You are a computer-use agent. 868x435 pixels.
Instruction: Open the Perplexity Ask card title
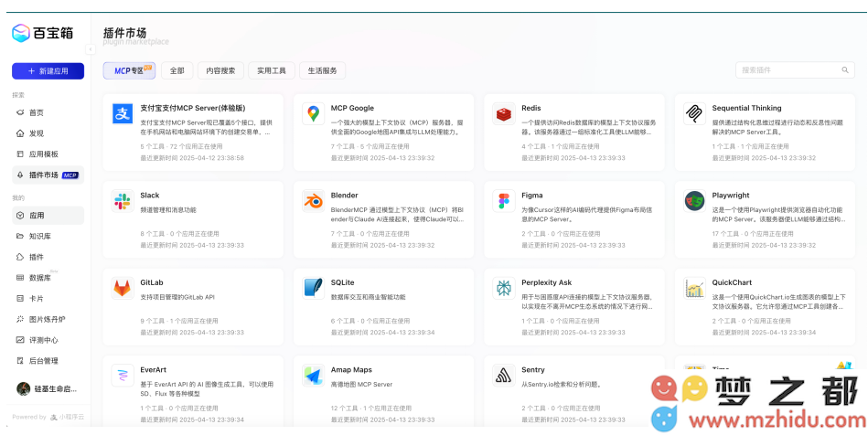[546, 282]
